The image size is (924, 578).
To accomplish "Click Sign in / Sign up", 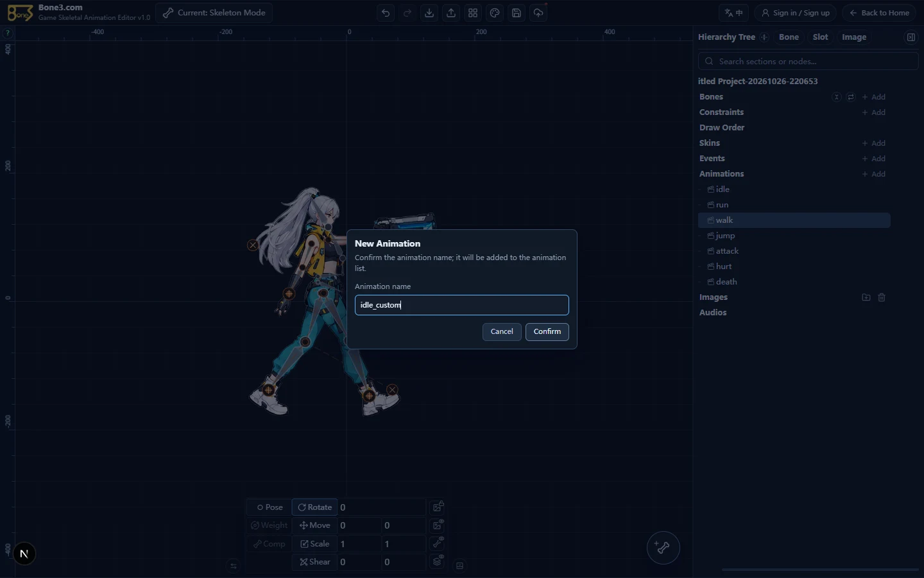I will pyautogui.click(x=795, y=13).
